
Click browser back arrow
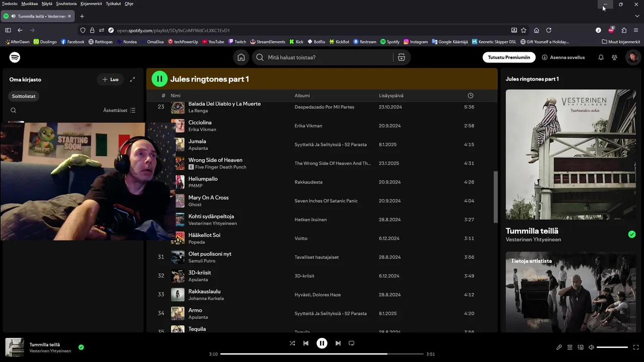[20, 30]
